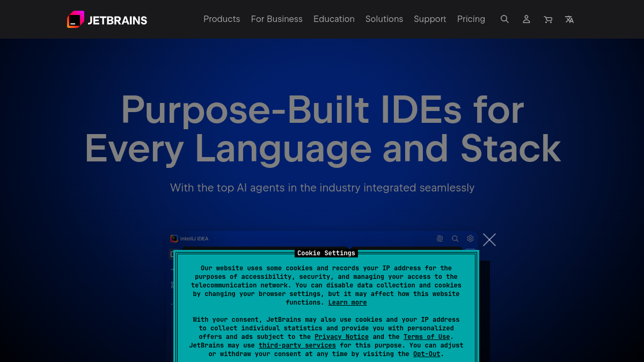Click the "Cookie Settings" title
Screen dimensions: 644x362
(326, 253)
